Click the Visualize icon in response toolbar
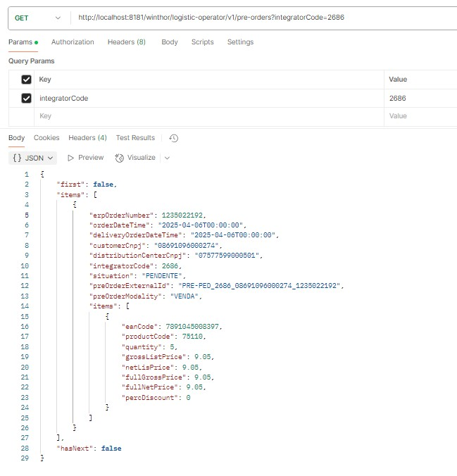This screenshot has height=476, width=457. [119, 158]
